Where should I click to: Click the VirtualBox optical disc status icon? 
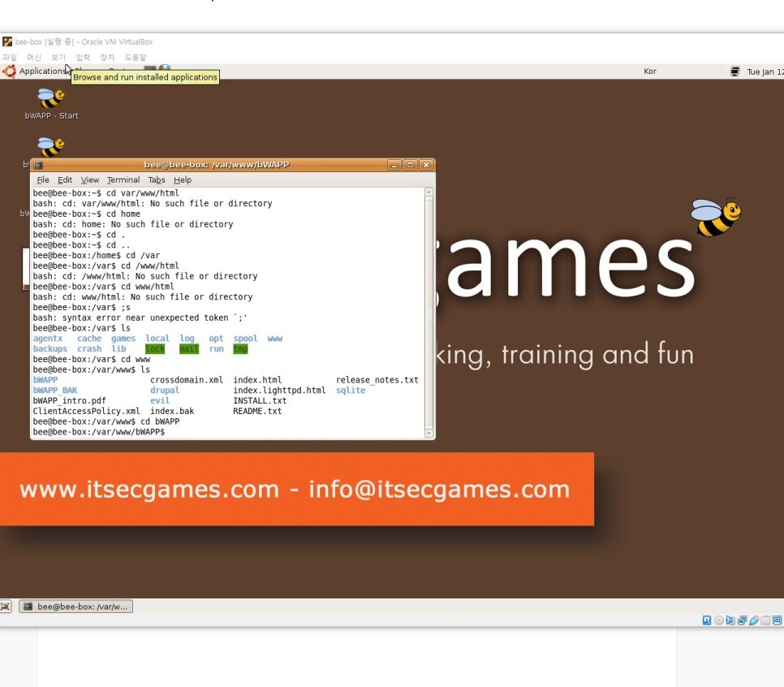click(x=718, y=620)
